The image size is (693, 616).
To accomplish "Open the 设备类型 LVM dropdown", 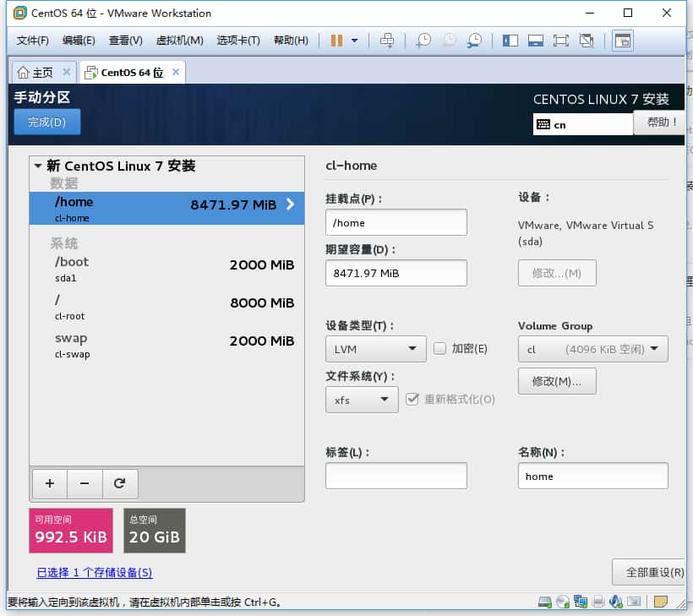I will pyautogui.click(x=375, y=348).
